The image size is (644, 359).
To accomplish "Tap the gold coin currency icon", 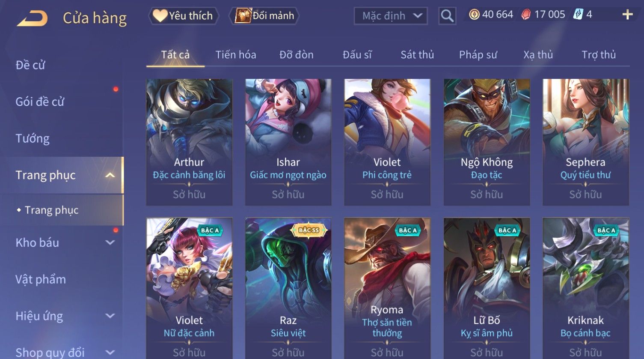I will pos(474,15).
